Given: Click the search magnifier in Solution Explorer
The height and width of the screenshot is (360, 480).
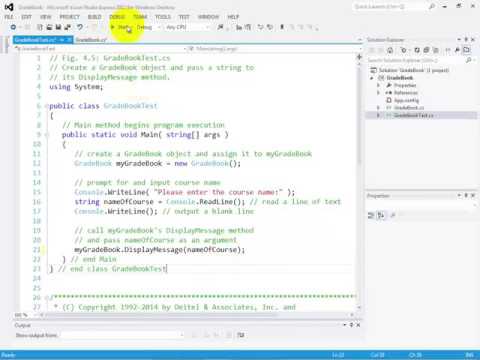Looking at the screenshot, I should point(469,60).
